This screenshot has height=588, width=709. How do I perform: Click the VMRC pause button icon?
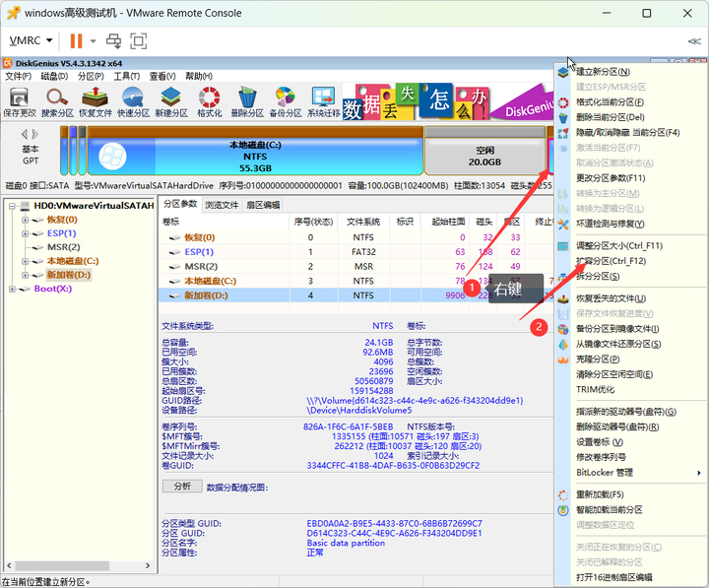pos(76,40)
